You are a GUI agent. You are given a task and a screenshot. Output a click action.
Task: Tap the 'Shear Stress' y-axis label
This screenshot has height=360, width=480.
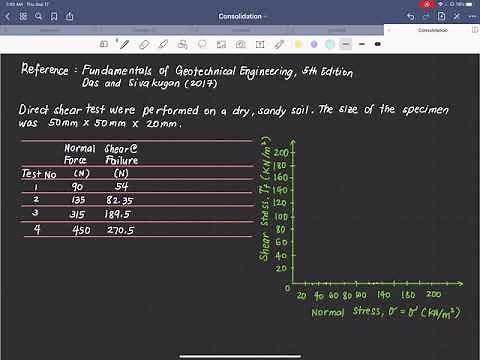(x=265, y=199)
